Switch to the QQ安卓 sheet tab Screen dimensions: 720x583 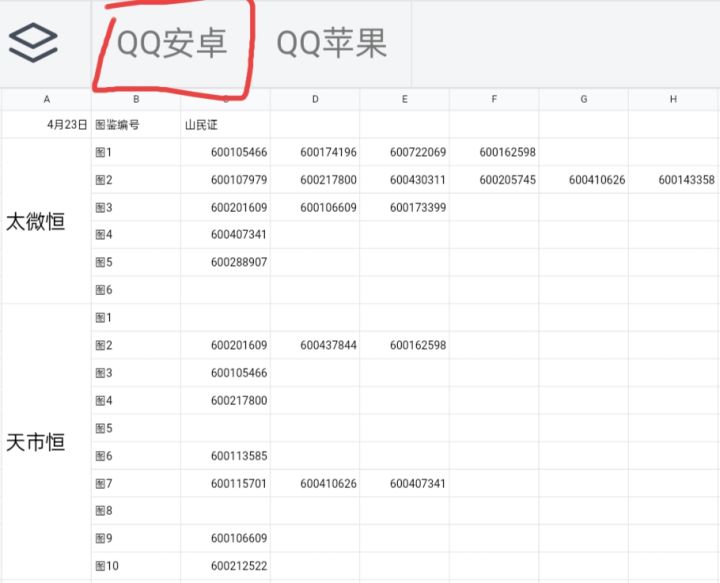click(x=172, y=43)
